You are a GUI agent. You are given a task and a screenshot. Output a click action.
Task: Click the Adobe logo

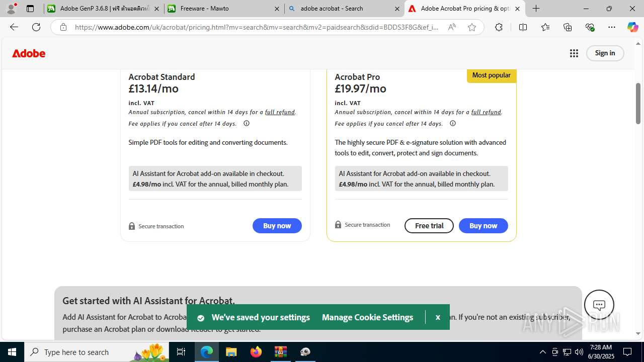coord(29,53)
